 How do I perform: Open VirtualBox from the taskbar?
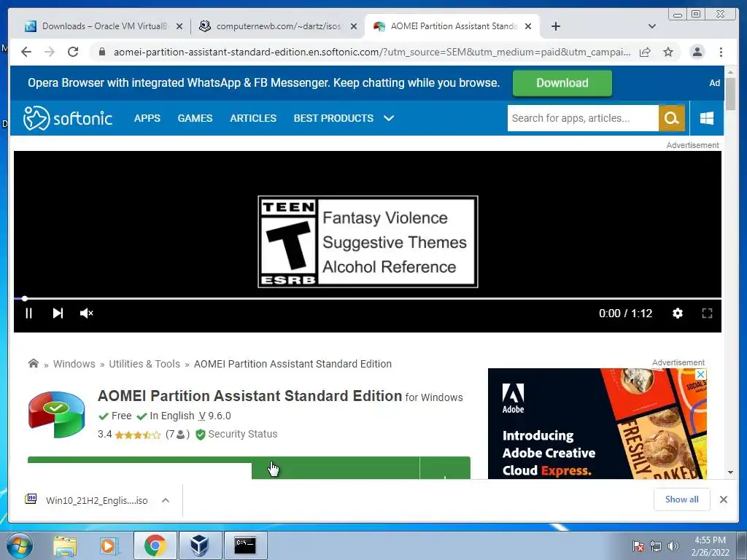click(200, 545)
